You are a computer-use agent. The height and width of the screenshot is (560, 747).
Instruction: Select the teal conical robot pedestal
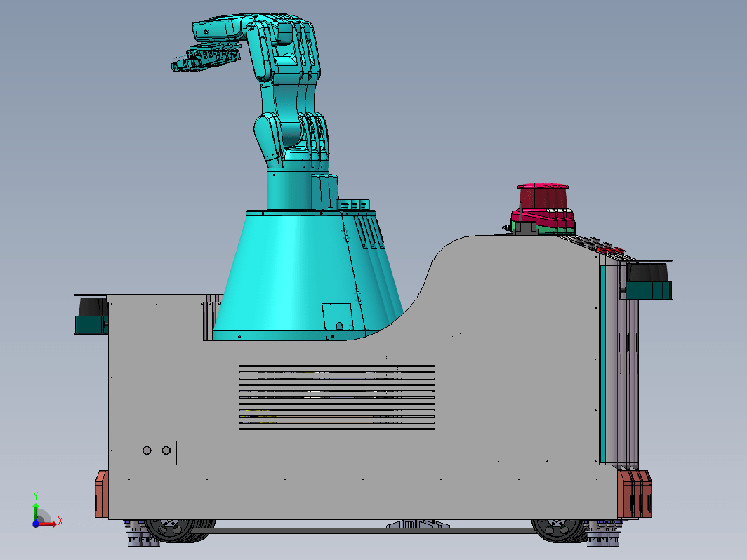pyautogui.click(x=308, y=275)
